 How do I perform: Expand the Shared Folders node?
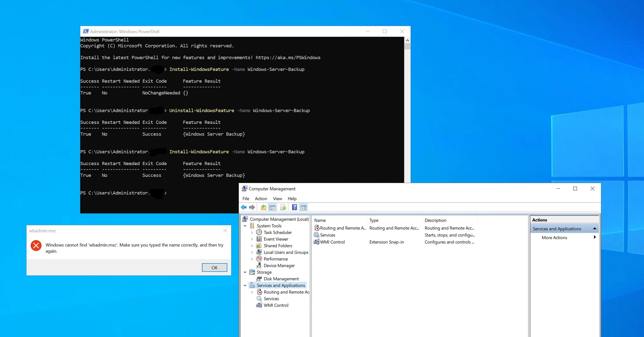252,246
